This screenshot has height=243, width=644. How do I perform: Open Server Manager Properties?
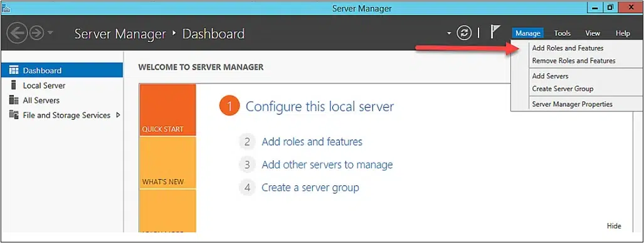(572, 104)
